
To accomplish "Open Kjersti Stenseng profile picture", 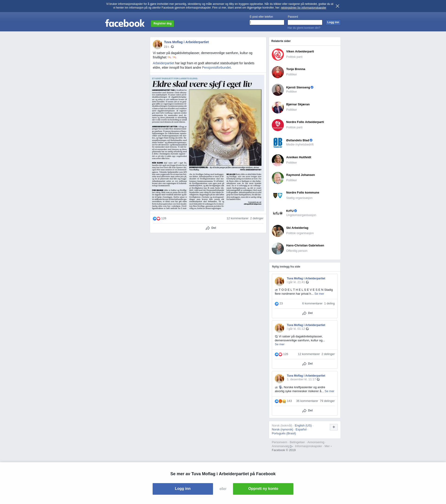I will 278,90.
